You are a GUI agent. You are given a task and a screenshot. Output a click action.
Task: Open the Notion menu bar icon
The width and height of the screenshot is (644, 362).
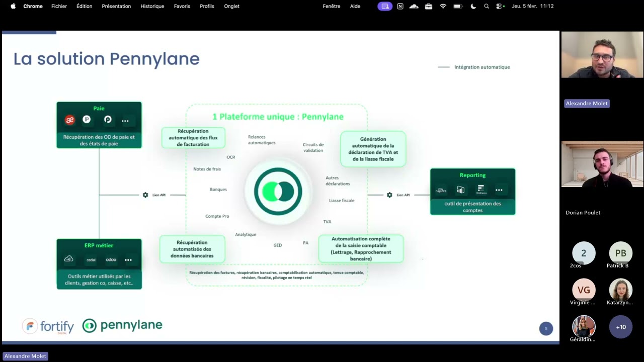tap(400, 6)
